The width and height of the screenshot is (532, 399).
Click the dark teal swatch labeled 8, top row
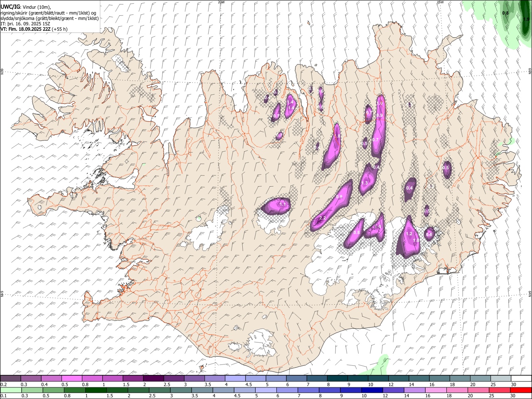pyautogui.click(x=337, y=379)
